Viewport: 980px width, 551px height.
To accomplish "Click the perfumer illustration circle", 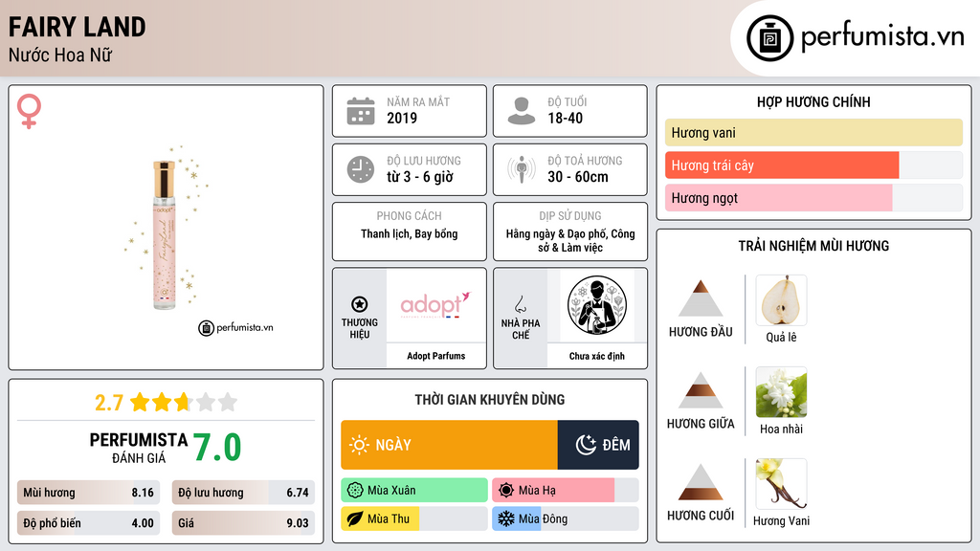I will point(597,305).
